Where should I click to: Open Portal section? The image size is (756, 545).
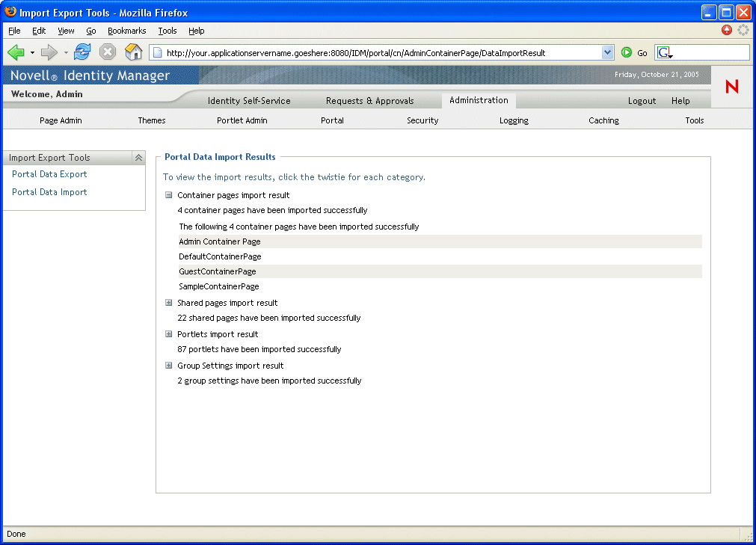click(x=332, y=120)
